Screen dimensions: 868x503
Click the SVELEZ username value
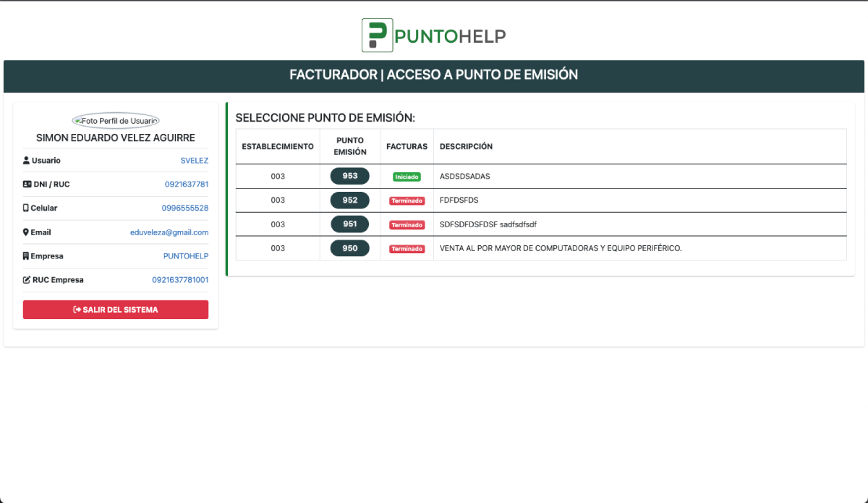[194, 161]
